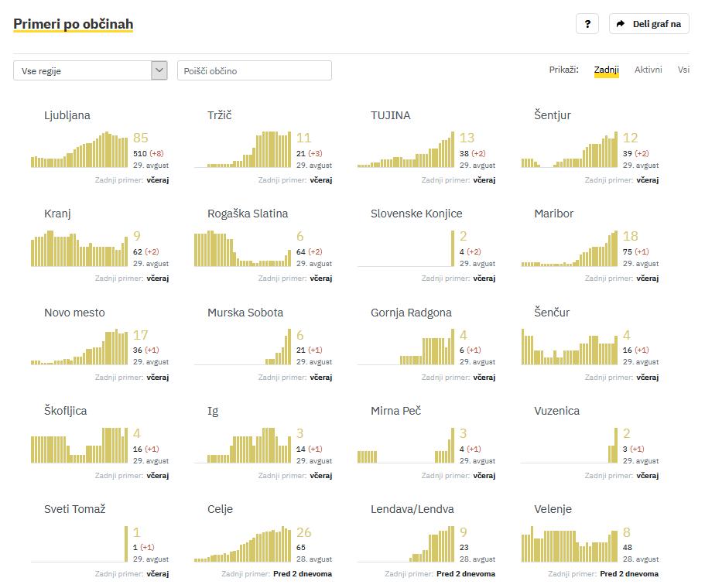
Task: Open the Vse regije dropdown arrow
Action: click(x=159, y=70)
